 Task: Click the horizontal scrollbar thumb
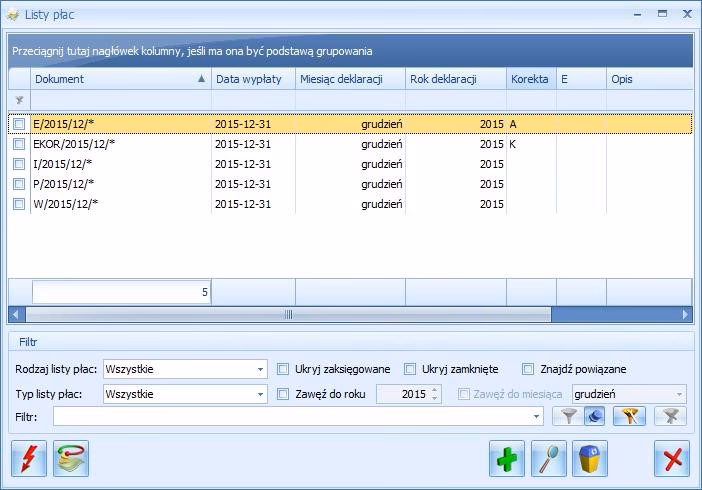(x=288, y=314)
